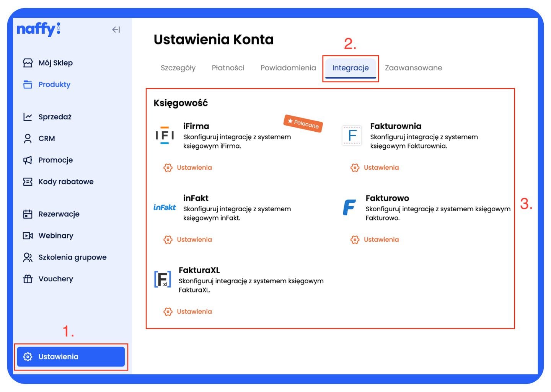Switch to the Płatności tab
This screenshot has height=392, width=551.
coord(228,68)
